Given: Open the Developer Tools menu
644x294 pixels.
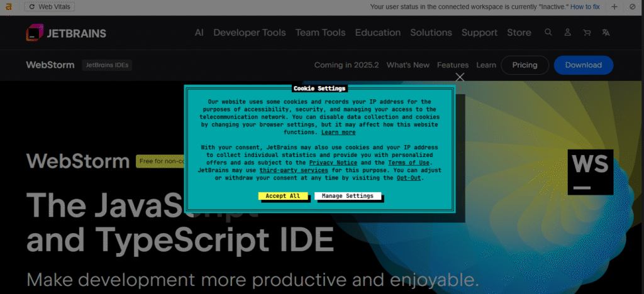Looking at the screenshot, I should tap(249, 33).
